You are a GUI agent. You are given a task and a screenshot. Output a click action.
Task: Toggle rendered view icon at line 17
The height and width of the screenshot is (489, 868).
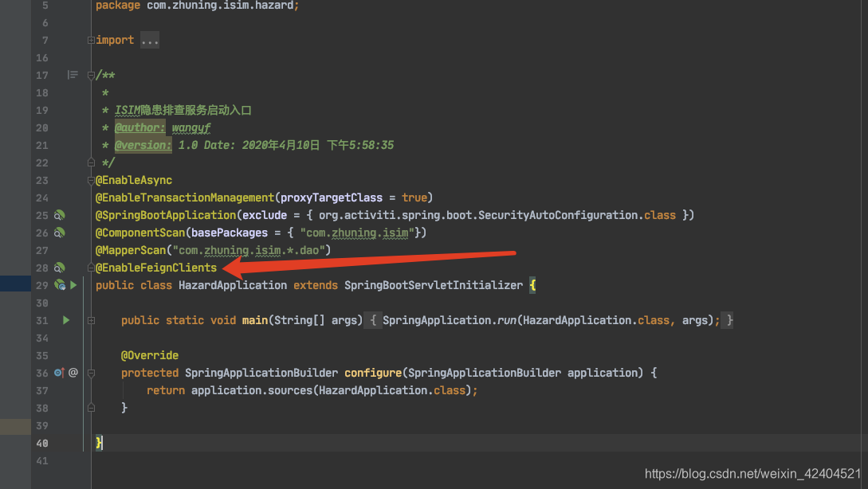73,75
